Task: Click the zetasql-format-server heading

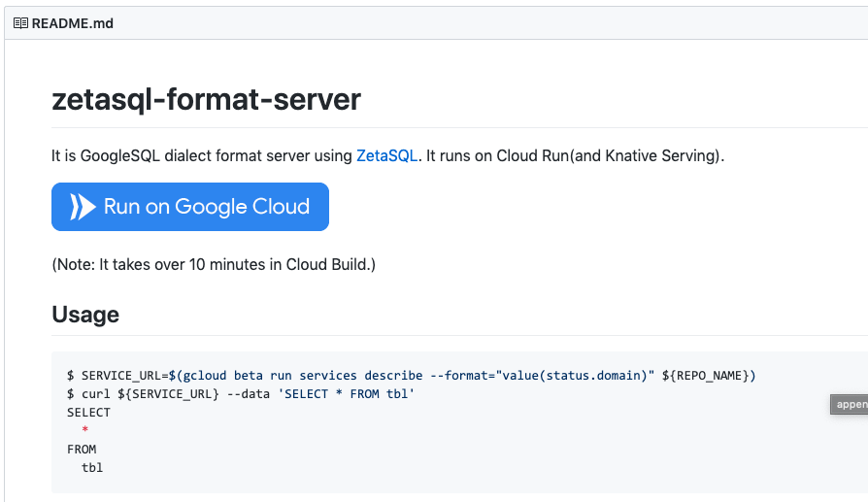Action: 206,100
